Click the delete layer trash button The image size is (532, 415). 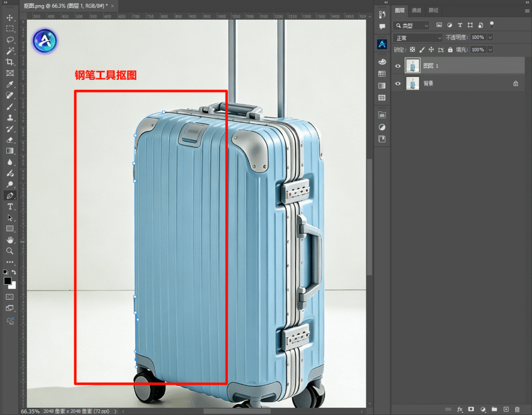[x=517, y=409]
